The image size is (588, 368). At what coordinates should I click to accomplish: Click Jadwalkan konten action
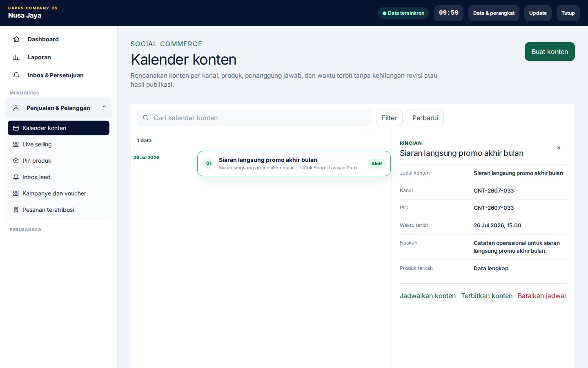click(428, 296)
